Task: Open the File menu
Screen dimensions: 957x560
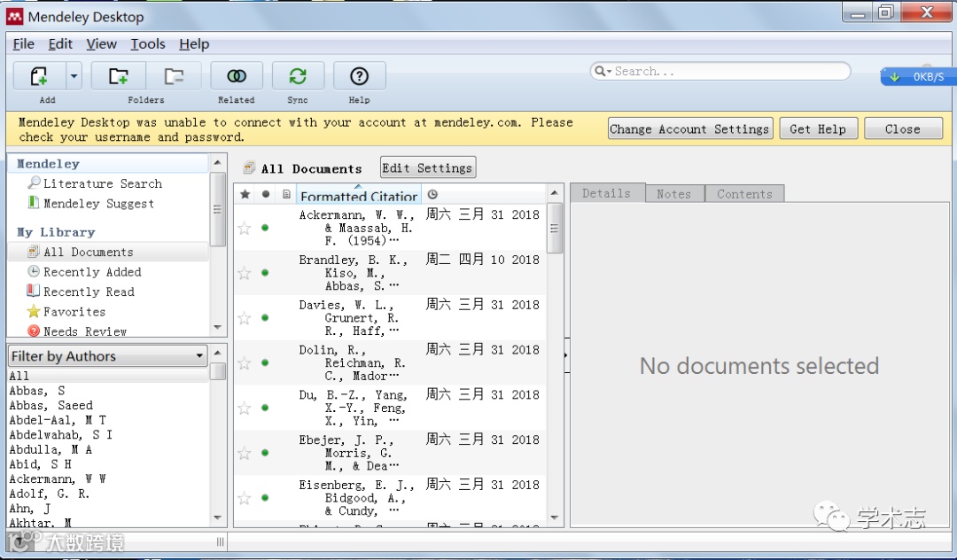Action: pyautogui.click(x=23, y=44)
